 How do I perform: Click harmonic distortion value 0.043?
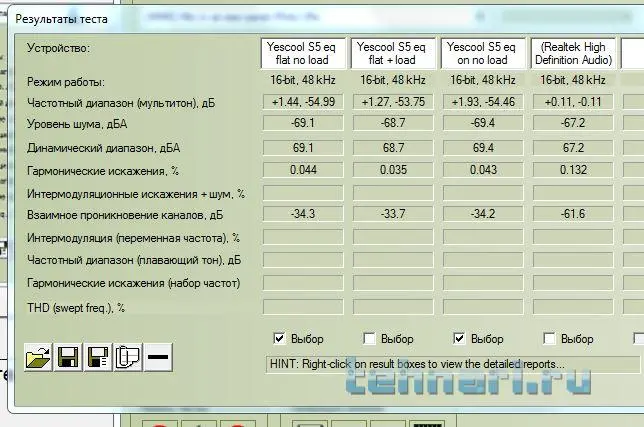pos(483,170)
